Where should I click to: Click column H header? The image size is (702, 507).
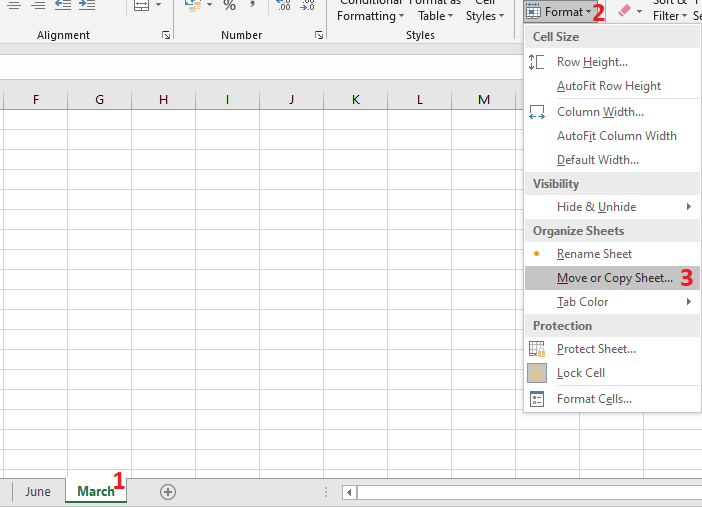[x=163, y=99]
